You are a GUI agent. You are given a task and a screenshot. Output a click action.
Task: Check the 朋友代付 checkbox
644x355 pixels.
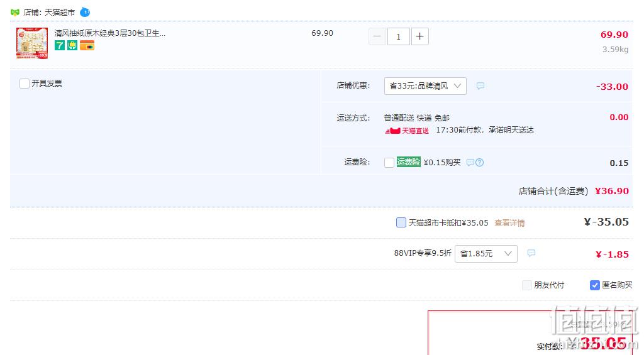(x=526, y=285)
